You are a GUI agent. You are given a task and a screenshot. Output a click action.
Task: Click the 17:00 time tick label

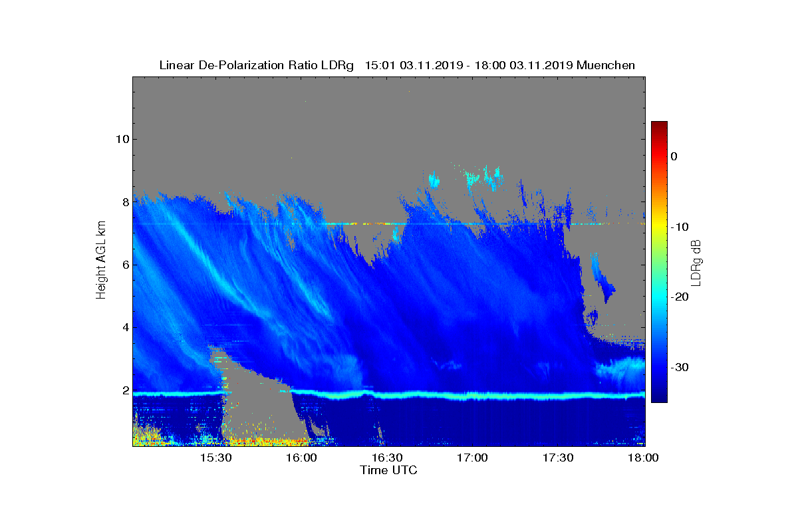pos(472,458)
